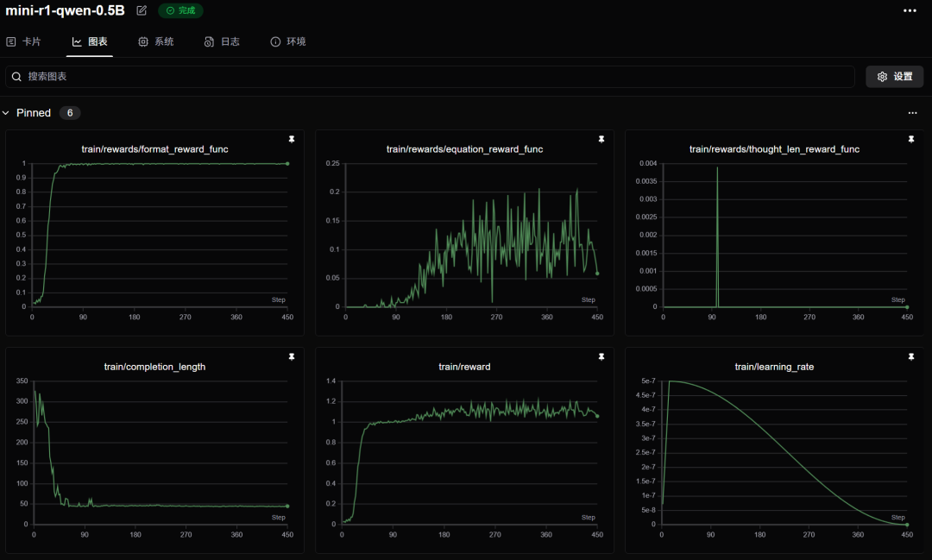Image resolution: width=932 pixels, height=560 pixels.
Task: Click the final data point on train/reward curve
Action: click(x=597, y=416)
